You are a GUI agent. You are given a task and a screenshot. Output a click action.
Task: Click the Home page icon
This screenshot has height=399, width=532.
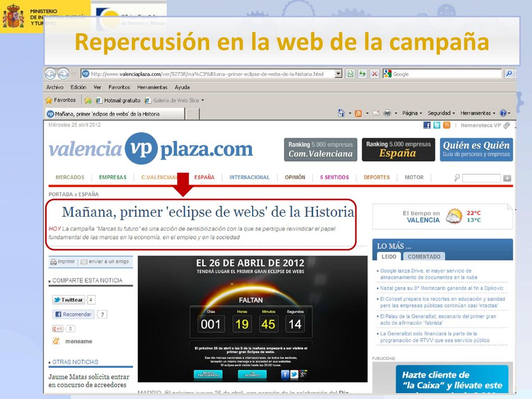click(x=341, y=113)
